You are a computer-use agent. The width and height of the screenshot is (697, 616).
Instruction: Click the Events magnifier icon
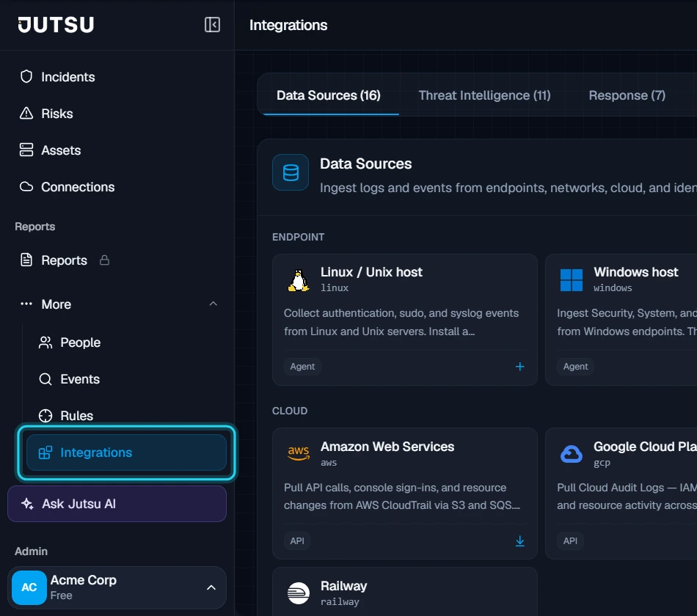pyautogui.click(x=45, y=379)
